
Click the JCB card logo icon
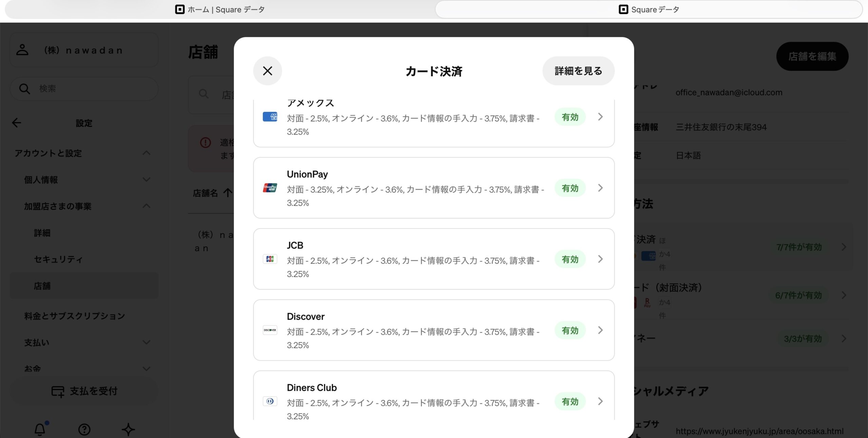click(x=270, y=259)
